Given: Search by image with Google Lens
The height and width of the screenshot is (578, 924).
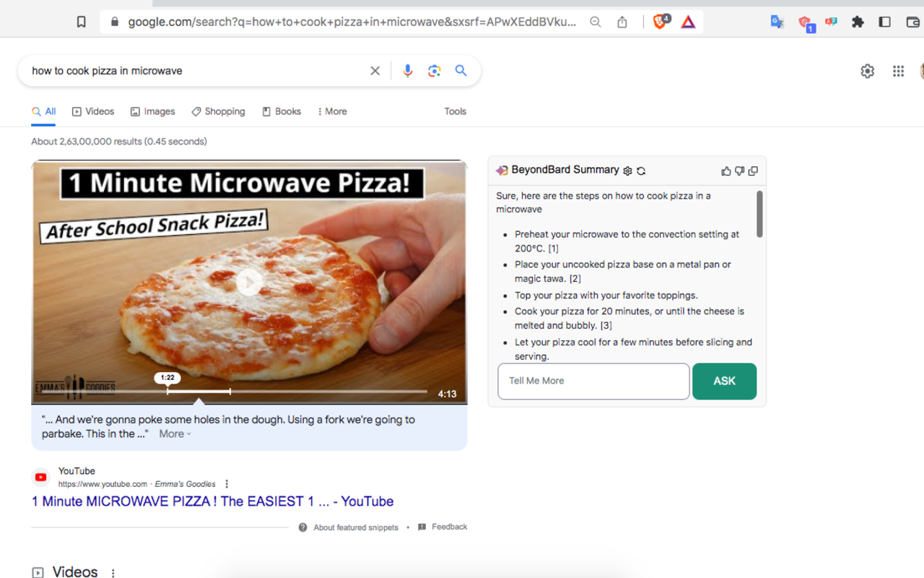Looking at the screenshot, I should (434, 71).
